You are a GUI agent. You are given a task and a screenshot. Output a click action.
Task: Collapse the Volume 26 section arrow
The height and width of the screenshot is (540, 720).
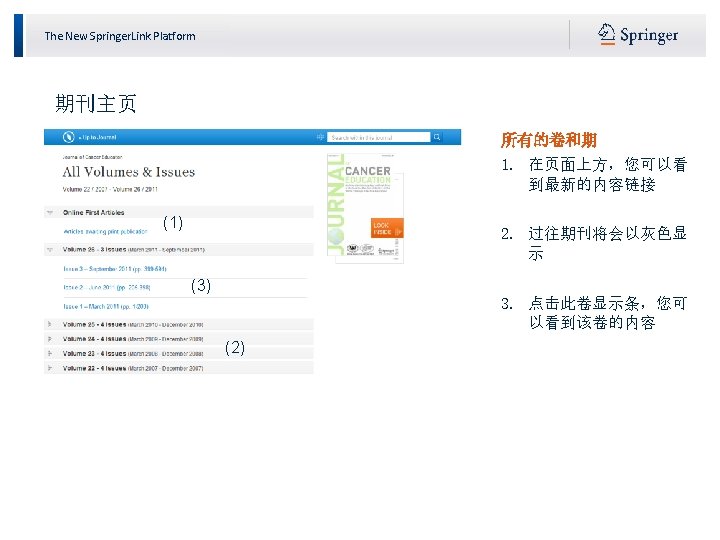tap(50, 250)
